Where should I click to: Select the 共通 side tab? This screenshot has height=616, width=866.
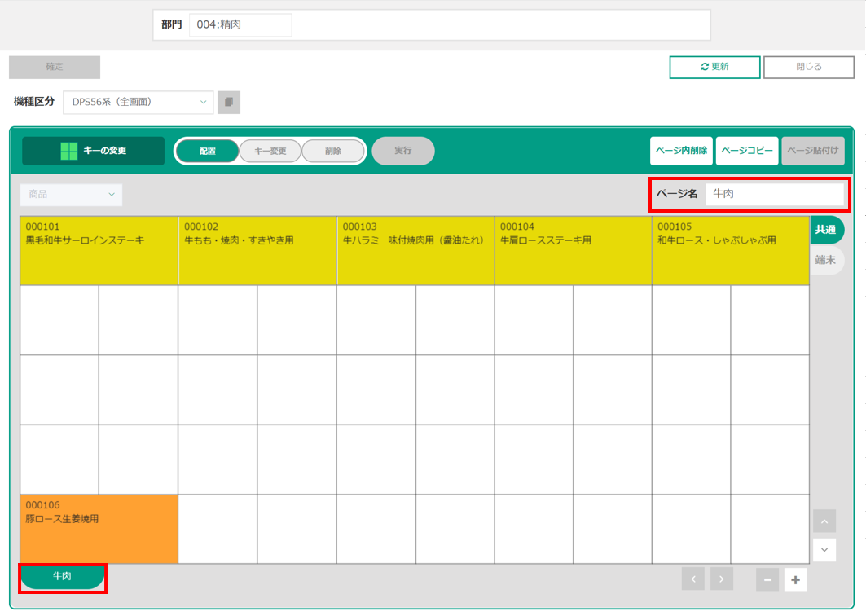825,230
